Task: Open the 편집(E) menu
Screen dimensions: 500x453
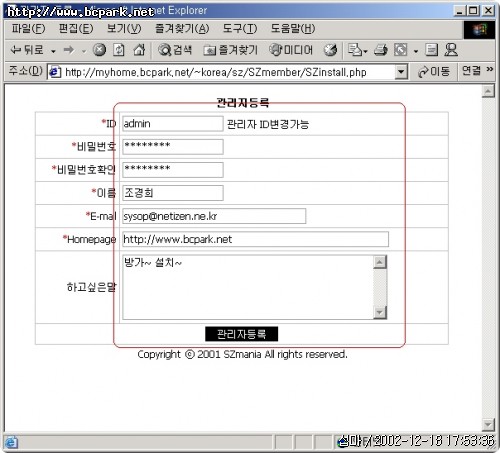Action: coord(76,29)
